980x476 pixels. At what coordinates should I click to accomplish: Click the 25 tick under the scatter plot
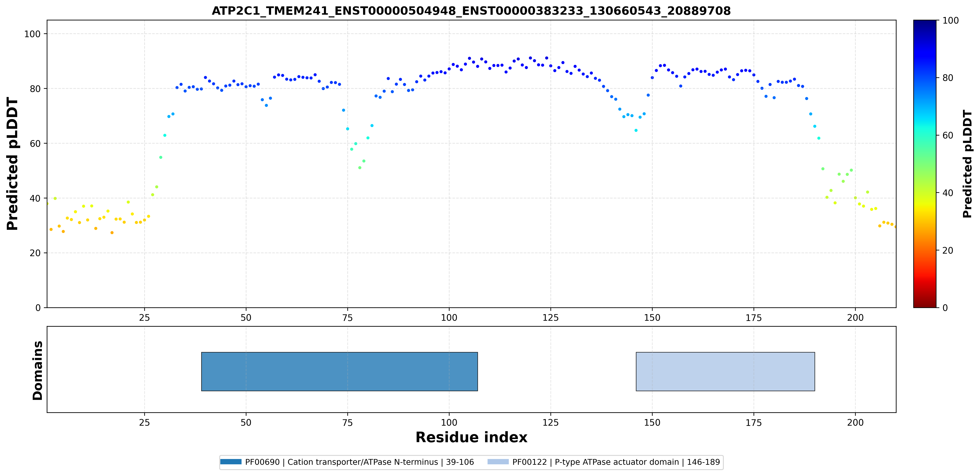[x=144, y=317]
